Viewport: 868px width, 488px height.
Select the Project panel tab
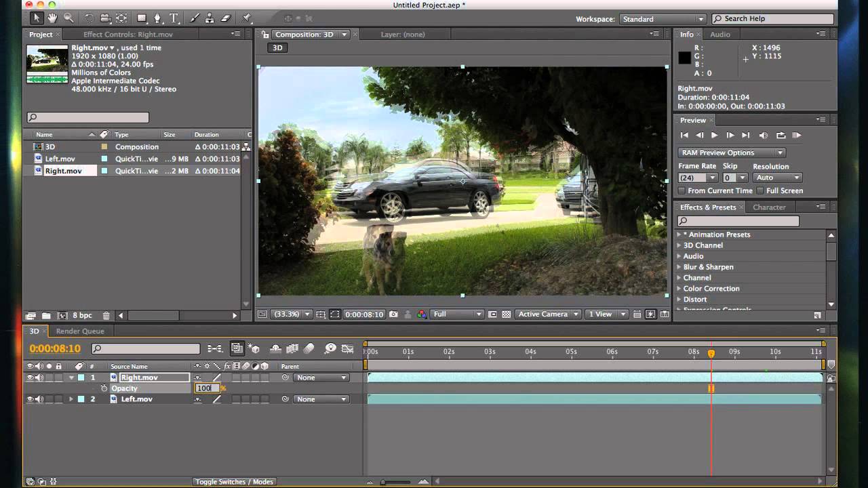tap(41, 35)
